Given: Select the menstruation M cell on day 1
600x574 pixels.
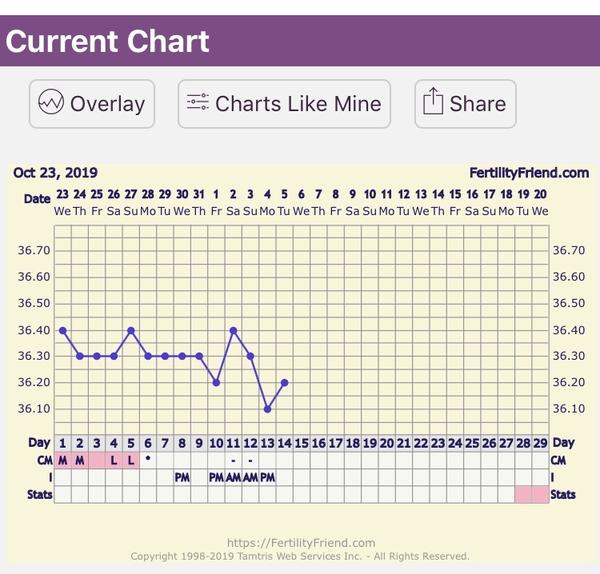Looking at the screenshot, I should (x=63, y=460).
